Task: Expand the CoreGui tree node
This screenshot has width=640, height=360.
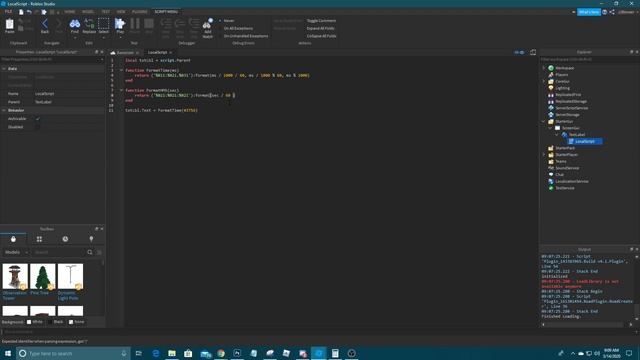Action: [x=544, y=82]
